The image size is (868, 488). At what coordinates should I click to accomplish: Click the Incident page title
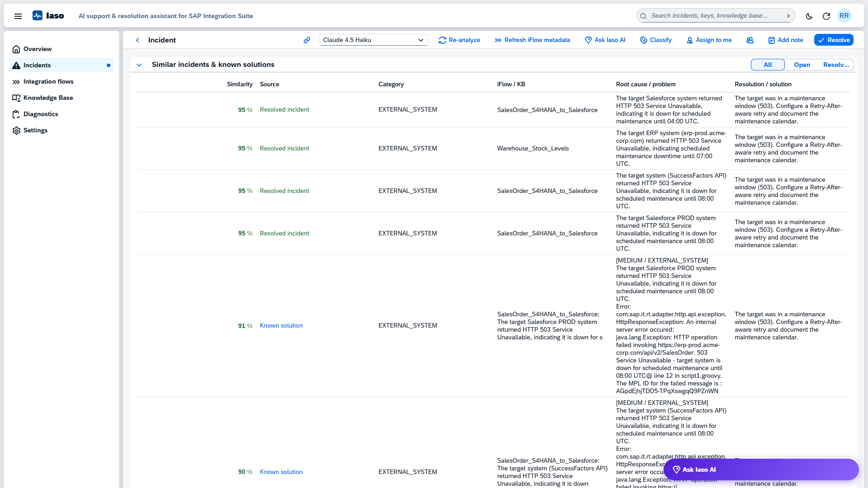tap(162, 40)
